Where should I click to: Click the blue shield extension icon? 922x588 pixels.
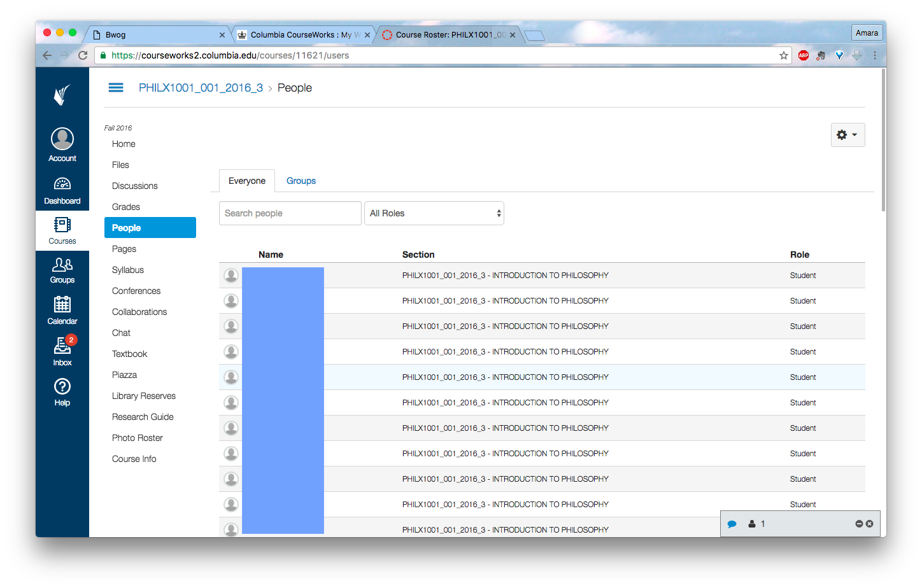839,55
